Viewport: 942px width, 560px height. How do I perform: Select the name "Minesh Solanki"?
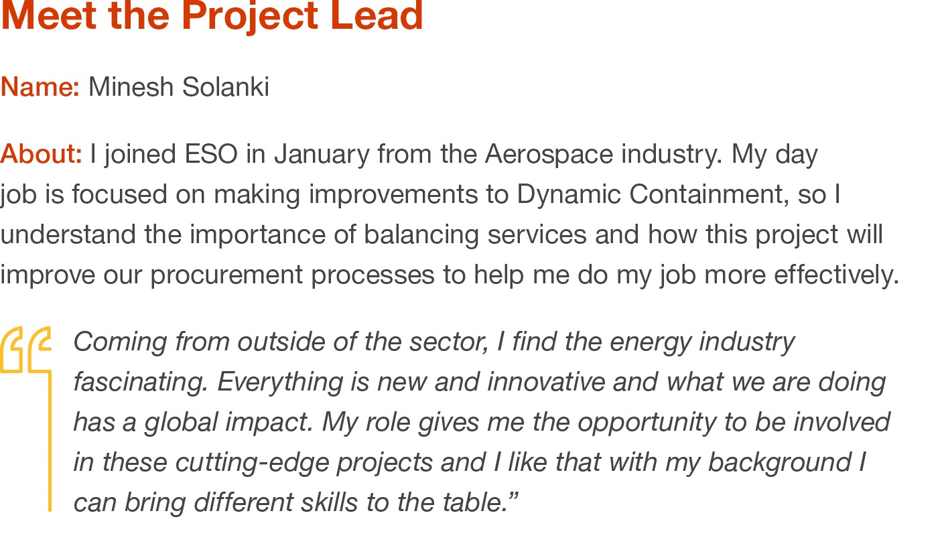point(179,87)
